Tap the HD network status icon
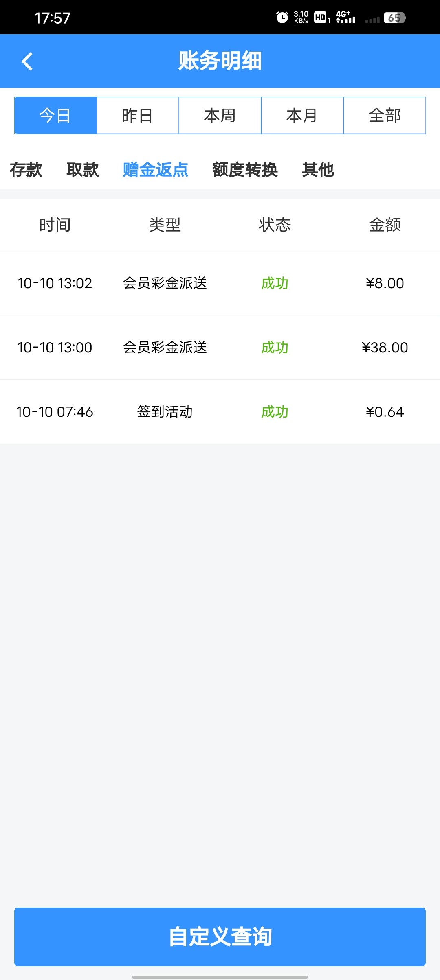The height and width of the screenshot is (980, 440). (x=321, y=17)
